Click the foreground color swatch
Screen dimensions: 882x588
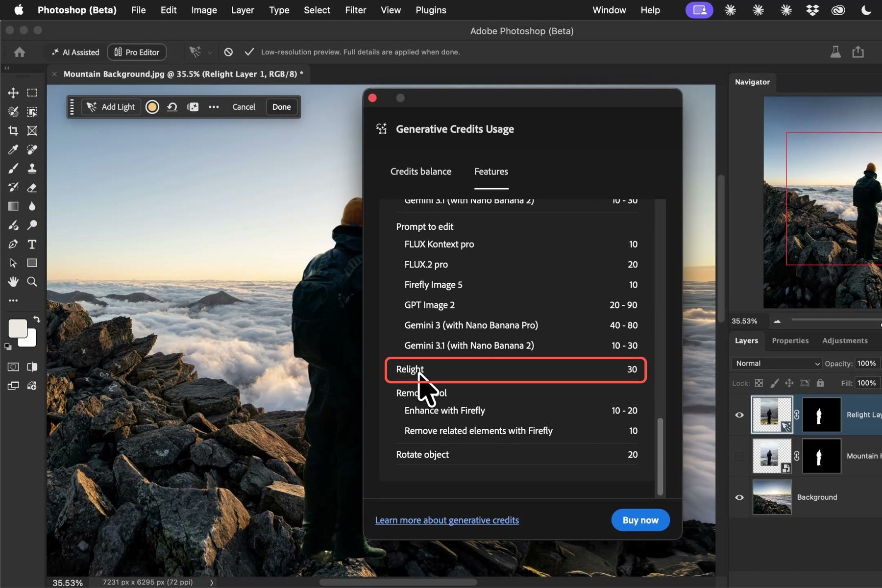[x=18, y=328]
